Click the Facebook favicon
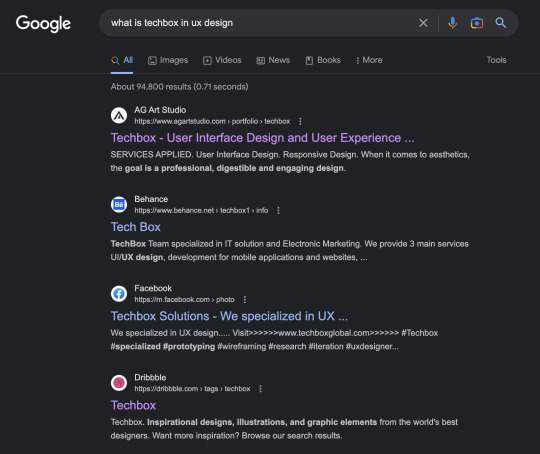 (119, 294)
